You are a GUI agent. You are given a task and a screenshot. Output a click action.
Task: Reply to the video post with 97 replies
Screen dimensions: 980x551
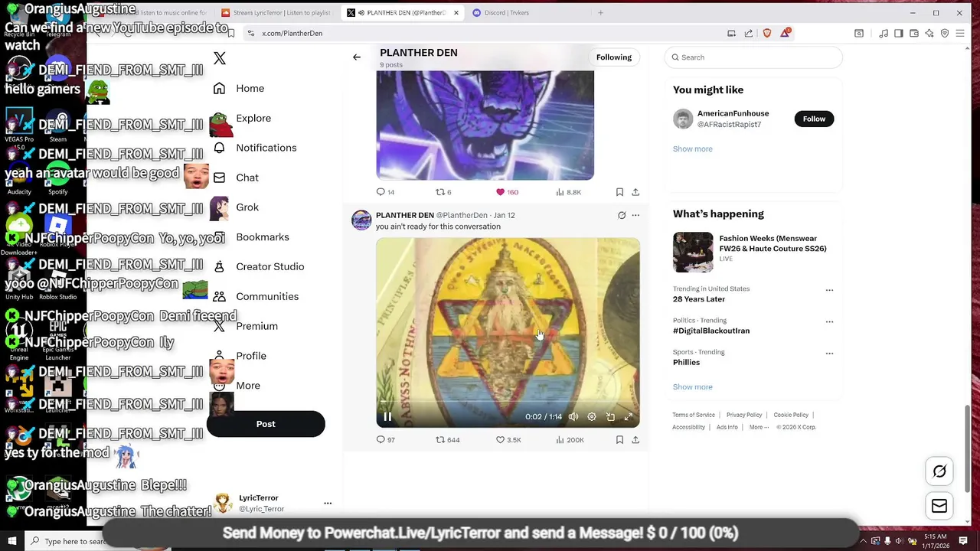[385, 440]
